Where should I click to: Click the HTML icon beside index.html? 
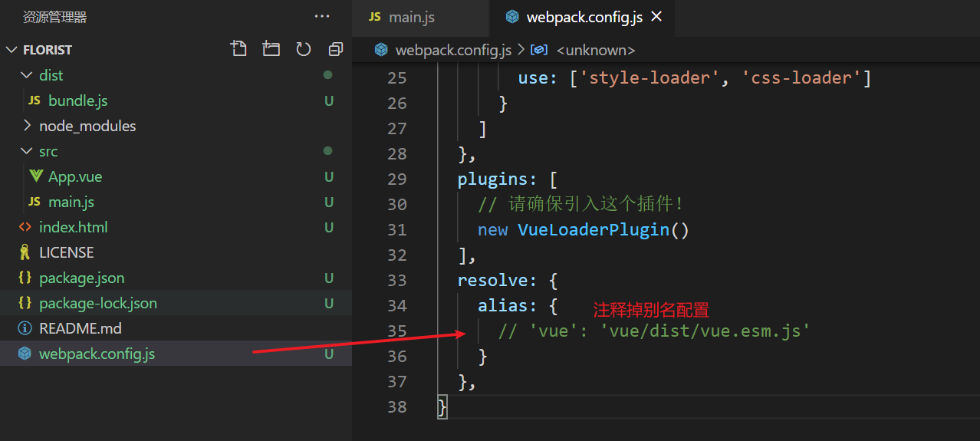(x=25, y=227)
